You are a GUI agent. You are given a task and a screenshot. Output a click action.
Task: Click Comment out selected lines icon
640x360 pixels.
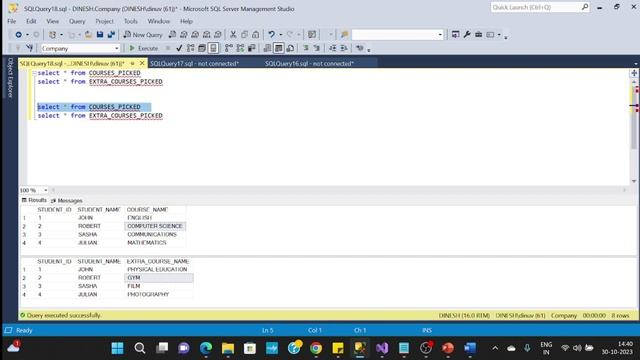click(x=306, y=48)
